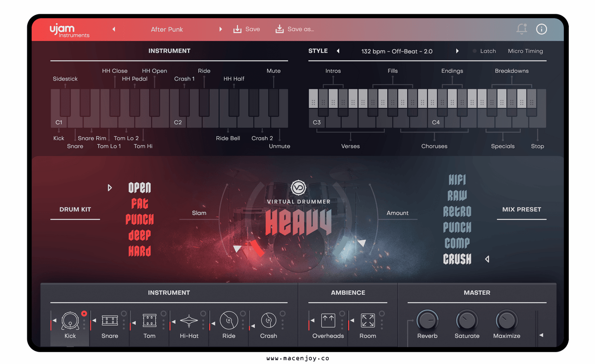Adjust the Saturate knob
This screenshot has height=364, width=595.
(x=467, y=320)
